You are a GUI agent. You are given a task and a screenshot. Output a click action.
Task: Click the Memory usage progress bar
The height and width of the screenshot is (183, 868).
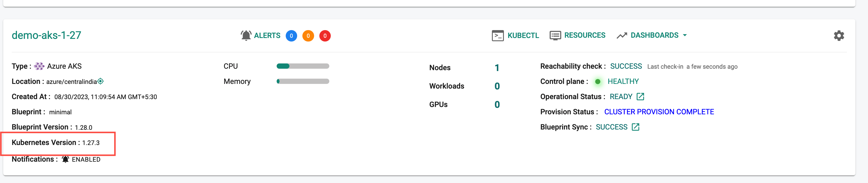pos(303,81)
